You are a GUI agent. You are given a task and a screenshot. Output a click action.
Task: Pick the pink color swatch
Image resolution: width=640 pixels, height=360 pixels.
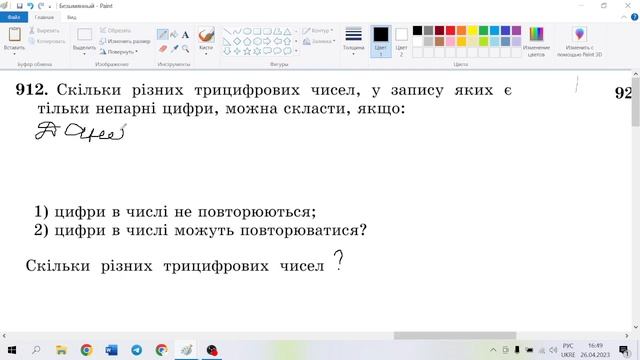pyautogui.click(x=450, y=41)
